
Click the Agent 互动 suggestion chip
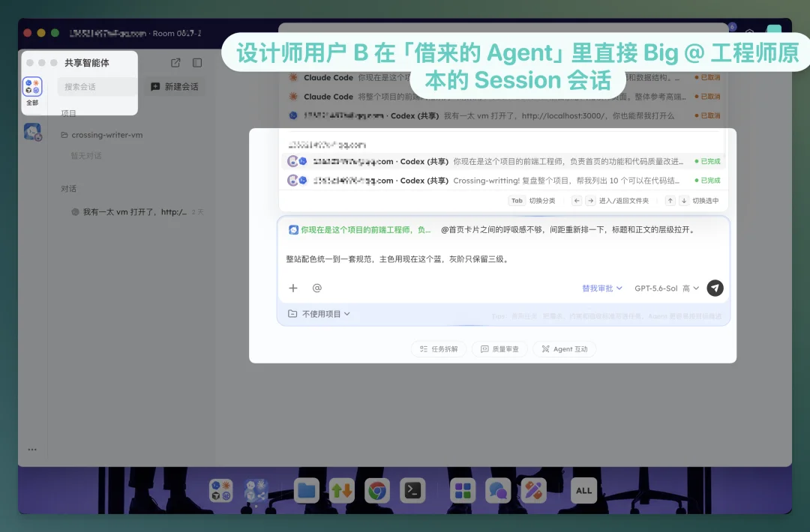(x=564, y=349)
